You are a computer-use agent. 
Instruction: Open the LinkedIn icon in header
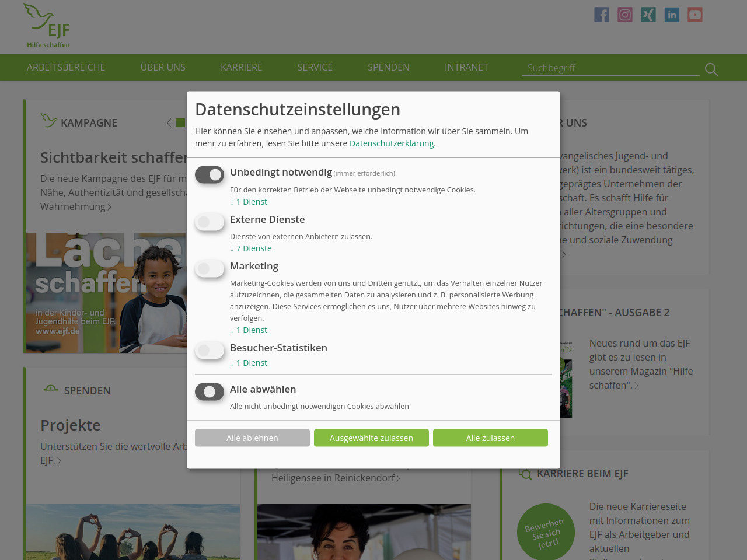pyautogui.click(x=672, y=15)
